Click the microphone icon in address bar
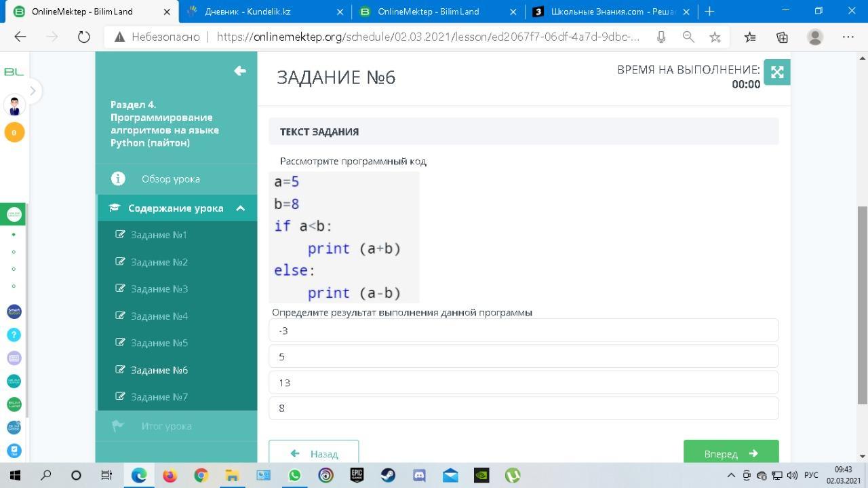This screenshot has width=868, height=488. click(x=660, y=37)
